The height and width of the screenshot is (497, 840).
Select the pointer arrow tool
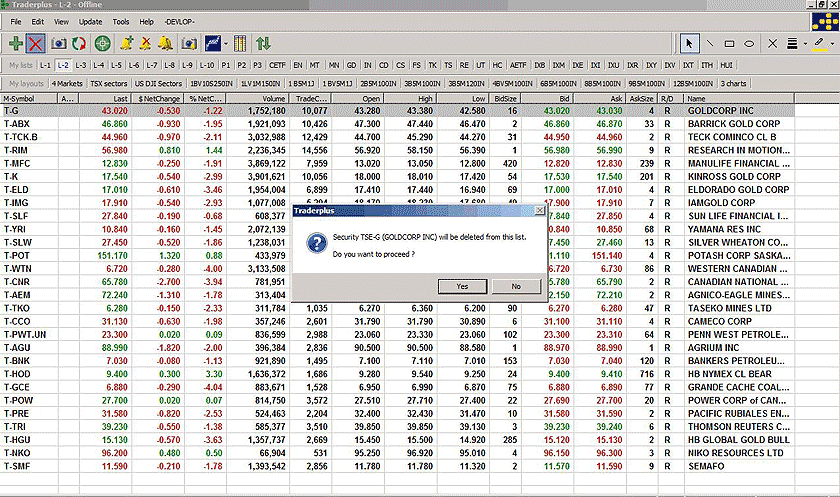[689, 43]
